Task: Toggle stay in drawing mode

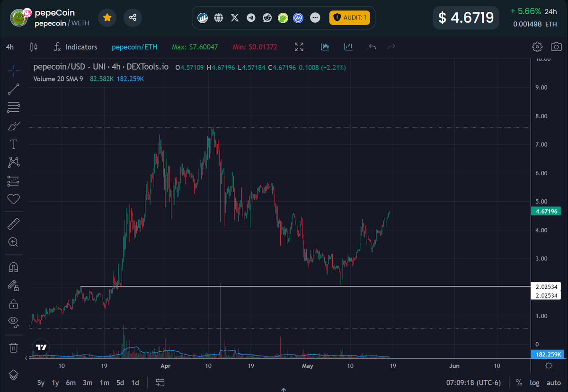Action: (14, 285)
